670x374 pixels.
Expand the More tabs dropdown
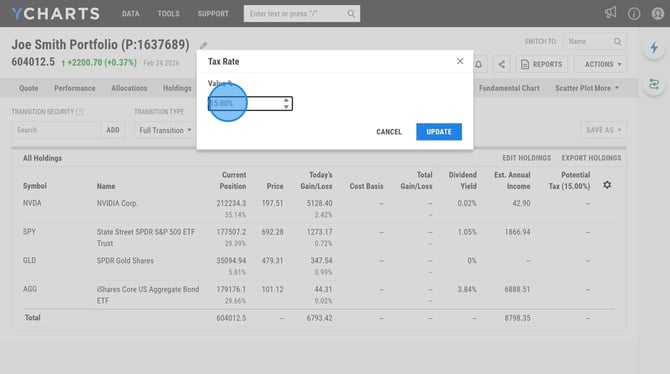click(606, 88)
